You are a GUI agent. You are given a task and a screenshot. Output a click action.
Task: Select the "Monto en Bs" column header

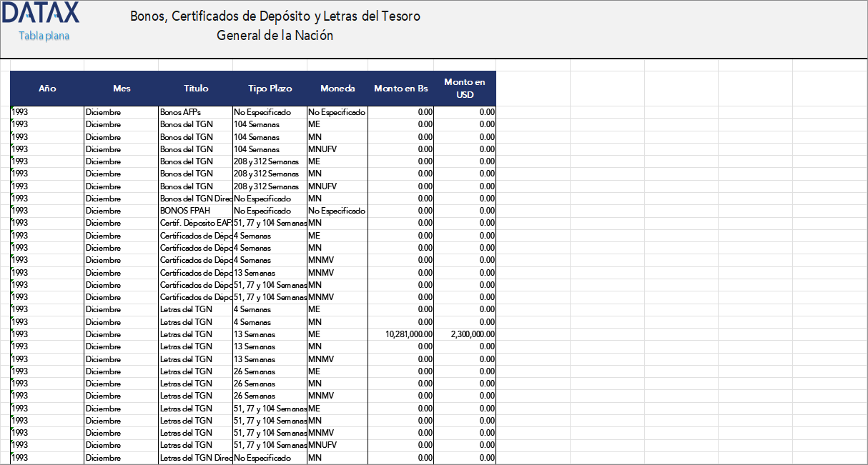pos(400,88)
